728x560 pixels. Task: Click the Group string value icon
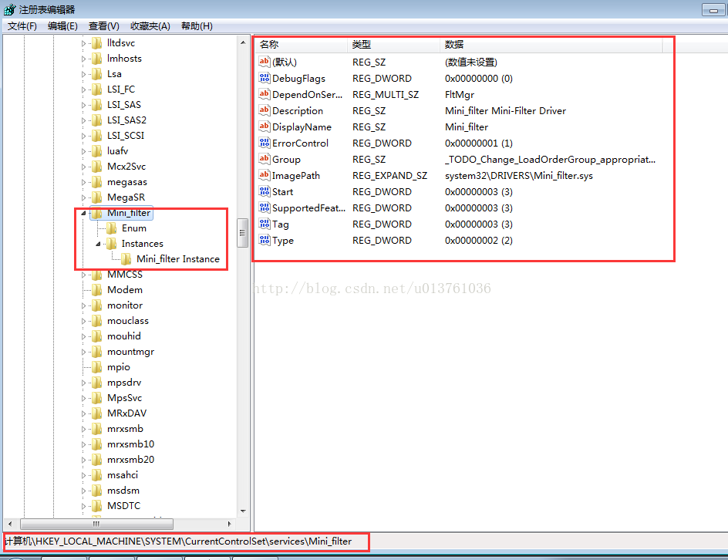click(x=265, y=159)
